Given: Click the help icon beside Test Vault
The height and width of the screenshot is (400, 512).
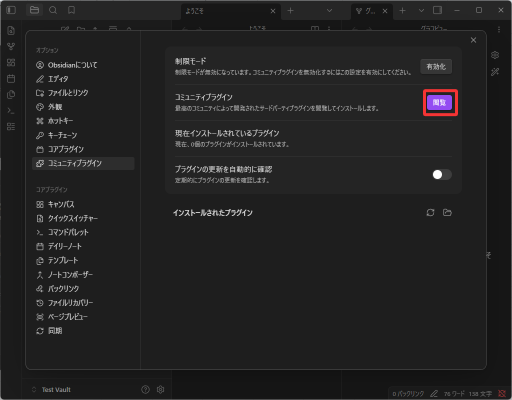Looking at the screenshot, I should (145, 389).
